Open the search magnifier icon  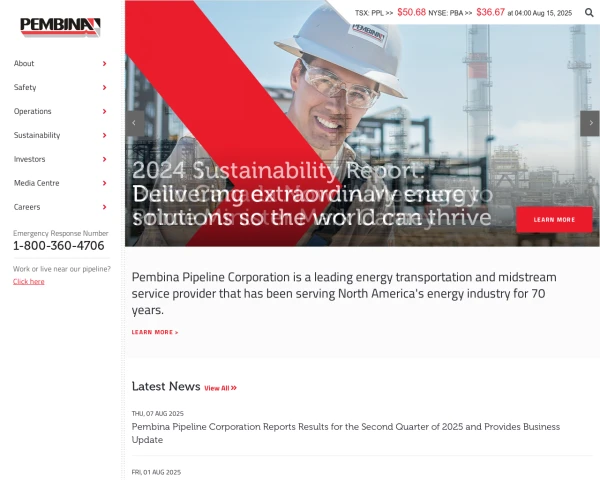[589, 13]
